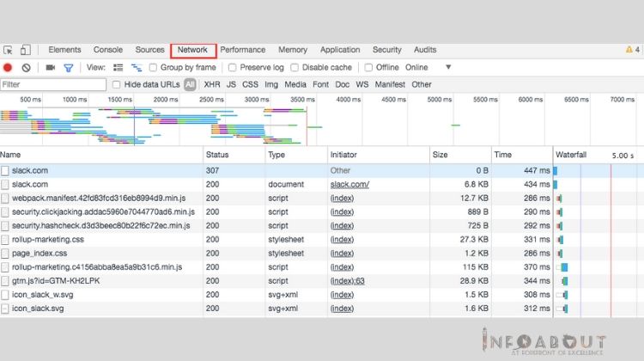Image resolution: width=644 pixels, height=361 pixels.
Task: Click the Waterfall column header
Action: [x=598, y=155]
